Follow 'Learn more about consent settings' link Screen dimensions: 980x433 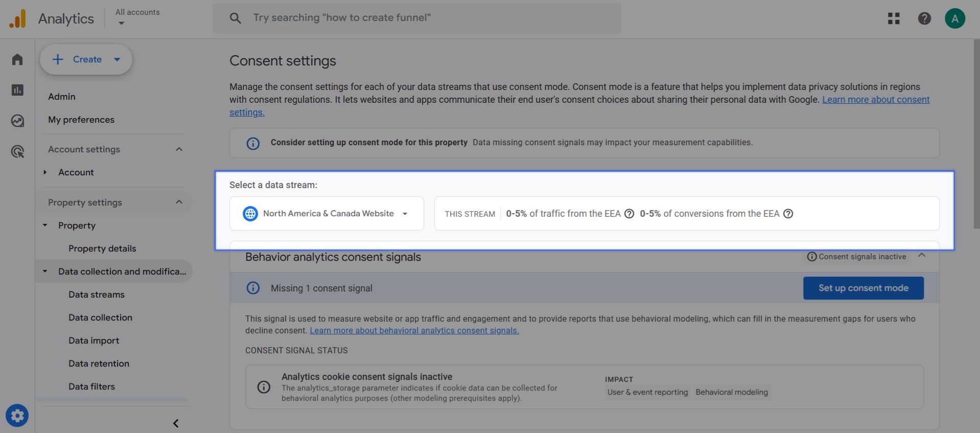(876, 100)
